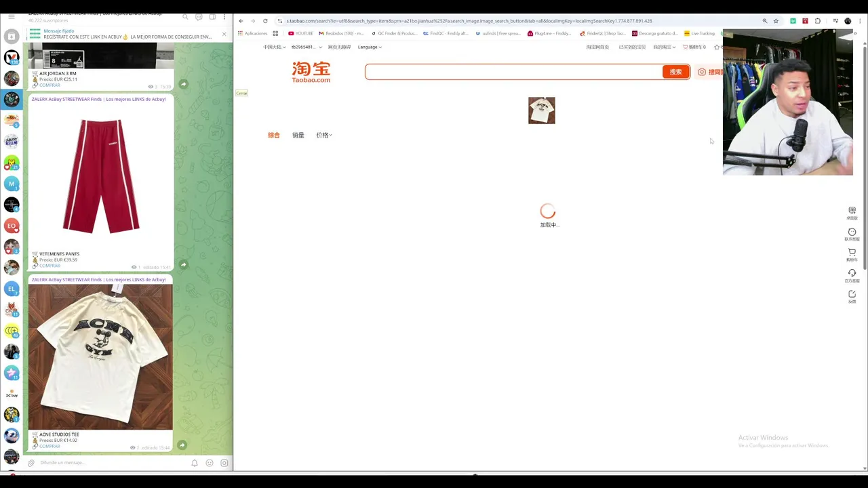This screenshot has height=488, width=868.
Task: Open the uploaded t-shirt search thumbnail
Action: tap(542, 110)
